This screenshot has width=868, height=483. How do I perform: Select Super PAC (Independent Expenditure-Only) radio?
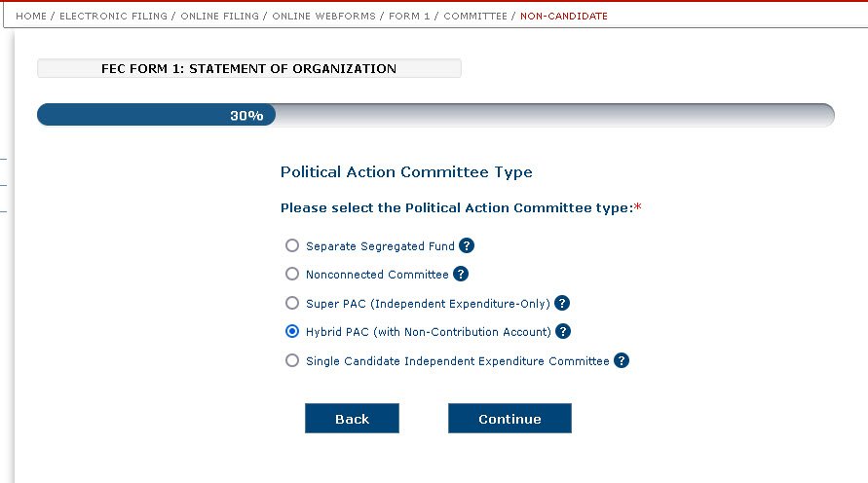point(292,303)
